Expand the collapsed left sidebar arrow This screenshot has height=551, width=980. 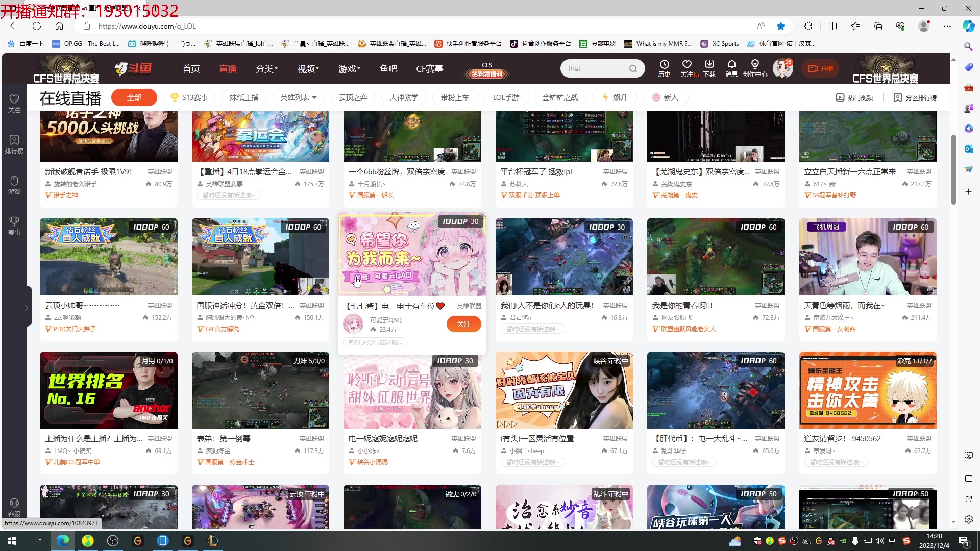click(x=27, y=307)
